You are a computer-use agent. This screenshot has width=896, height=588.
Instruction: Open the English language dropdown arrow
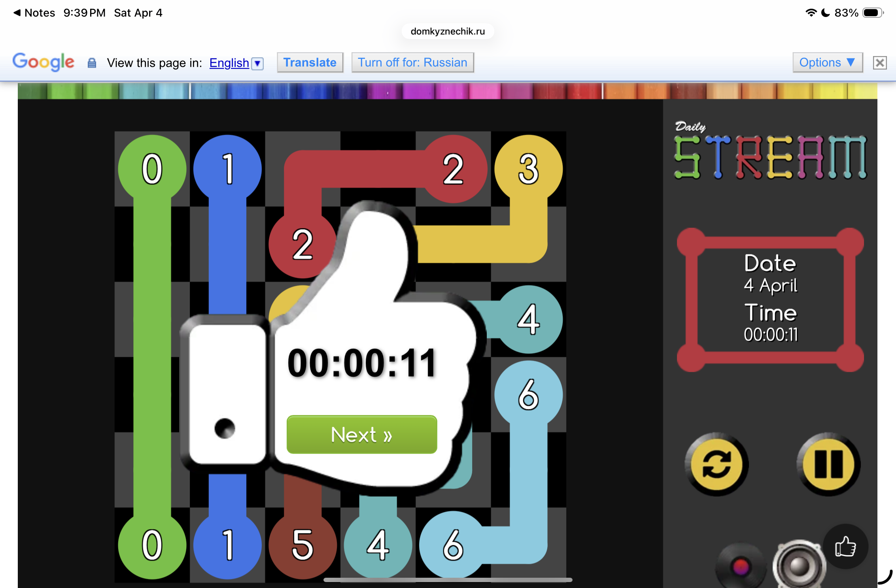(257, 63)
